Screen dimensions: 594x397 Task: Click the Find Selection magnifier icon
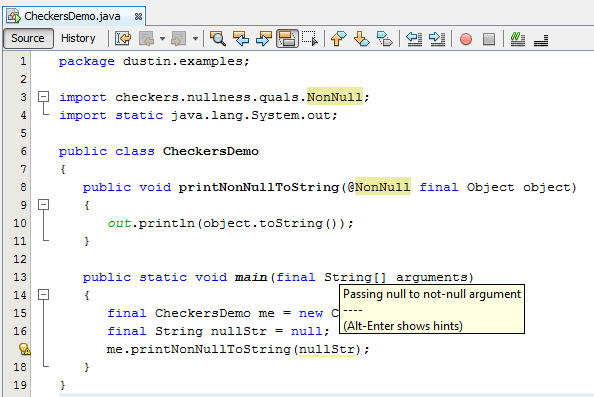click(x=218, y=39)
